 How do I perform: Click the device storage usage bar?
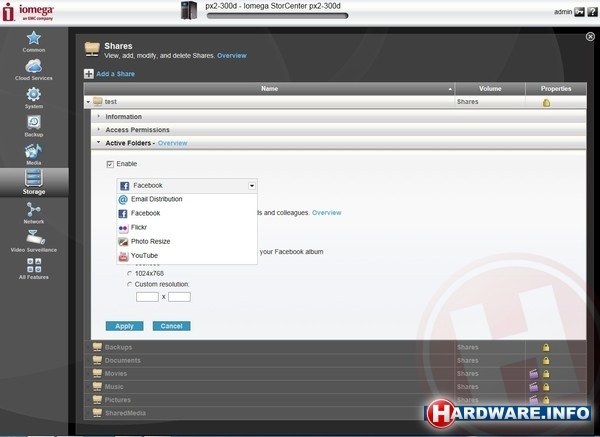pyautogui.click(x=277, y=16)
